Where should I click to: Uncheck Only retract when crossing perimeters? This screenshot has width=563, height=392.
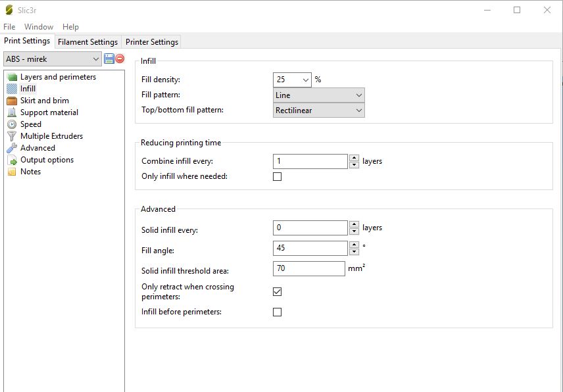click(277, 291)
